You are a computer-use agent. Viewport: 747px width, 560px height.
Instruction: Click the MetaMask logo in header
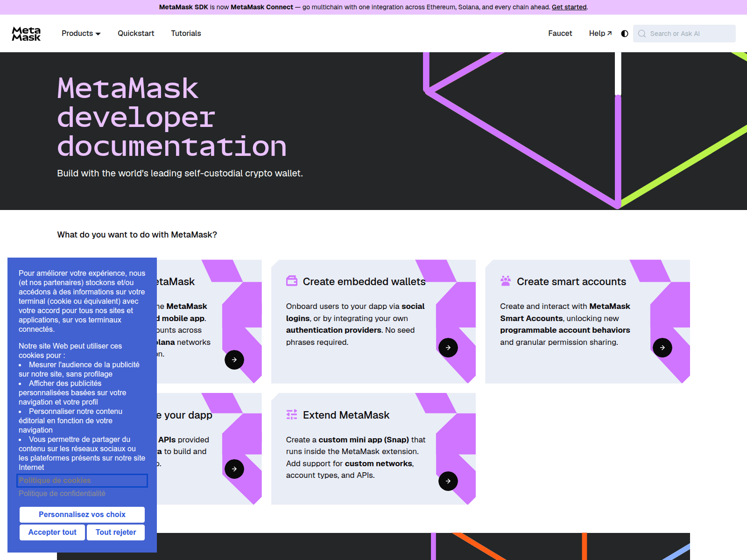pos(26,34)
